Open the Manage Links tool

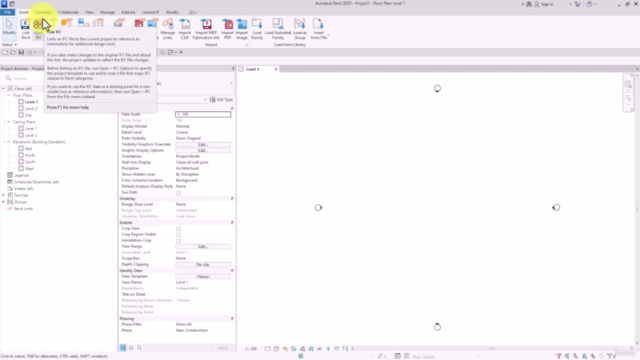(x=167, y=29)
